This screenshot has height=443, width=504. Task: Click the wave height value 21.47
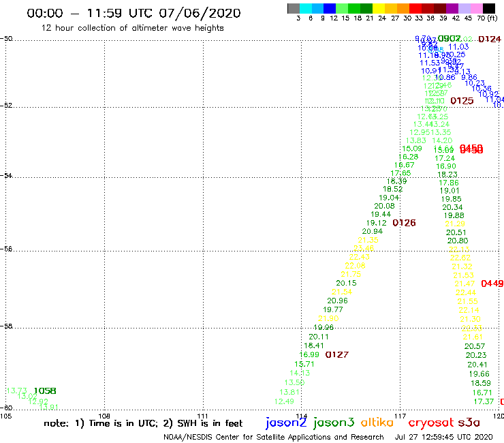click(x=464, y=284)
